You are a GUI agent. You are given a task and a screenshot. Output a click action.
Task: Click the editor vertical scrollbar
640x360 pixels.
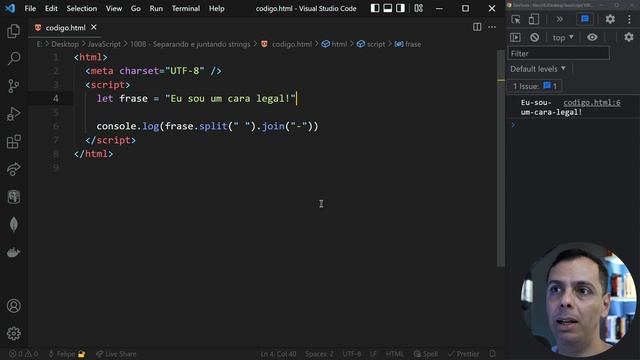point(501,158)
